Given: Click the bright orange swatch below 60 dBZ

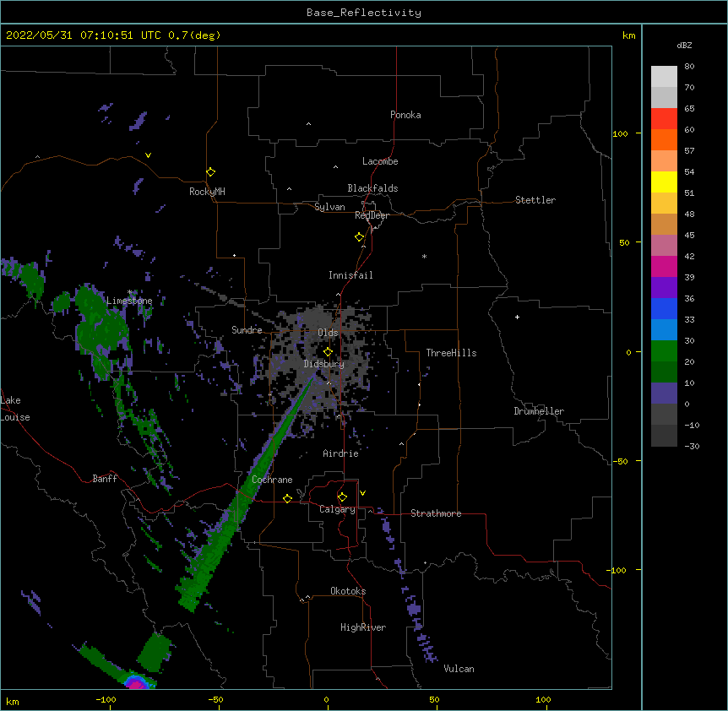Looking at the screenshot, I should coord(664,139).
